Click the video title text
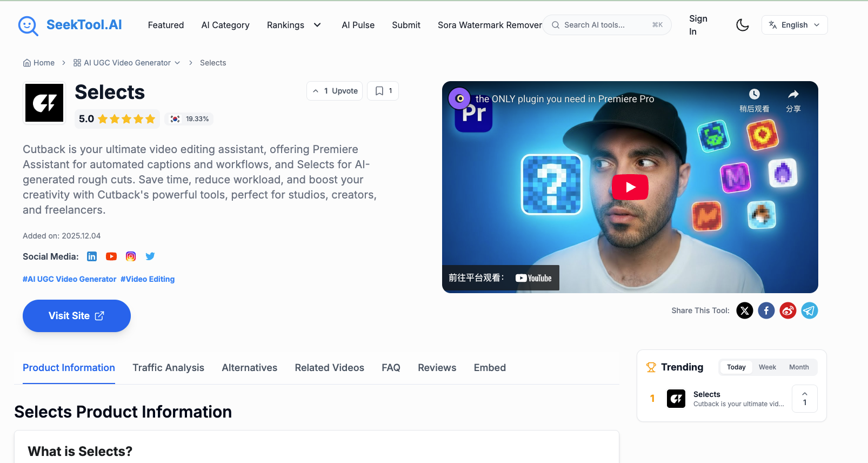Image resolution: width=868 pixels, height=463 pixels. tap(565, 99)
